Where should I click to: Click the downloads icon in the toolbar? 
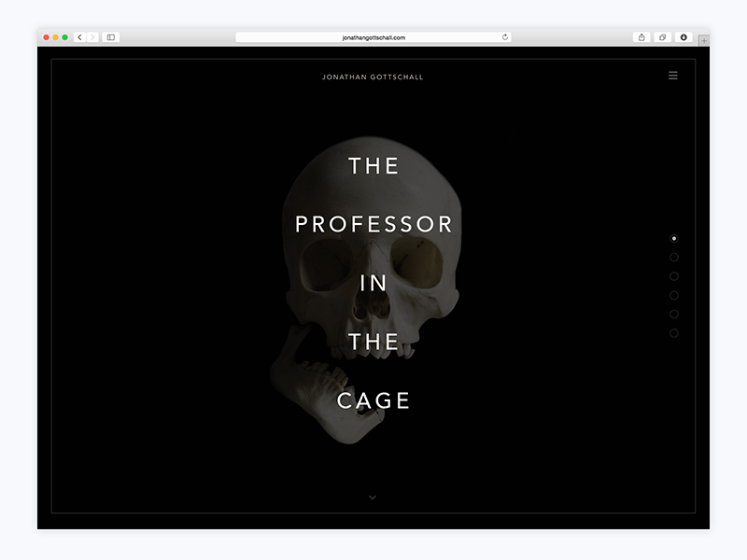(684, 37)
